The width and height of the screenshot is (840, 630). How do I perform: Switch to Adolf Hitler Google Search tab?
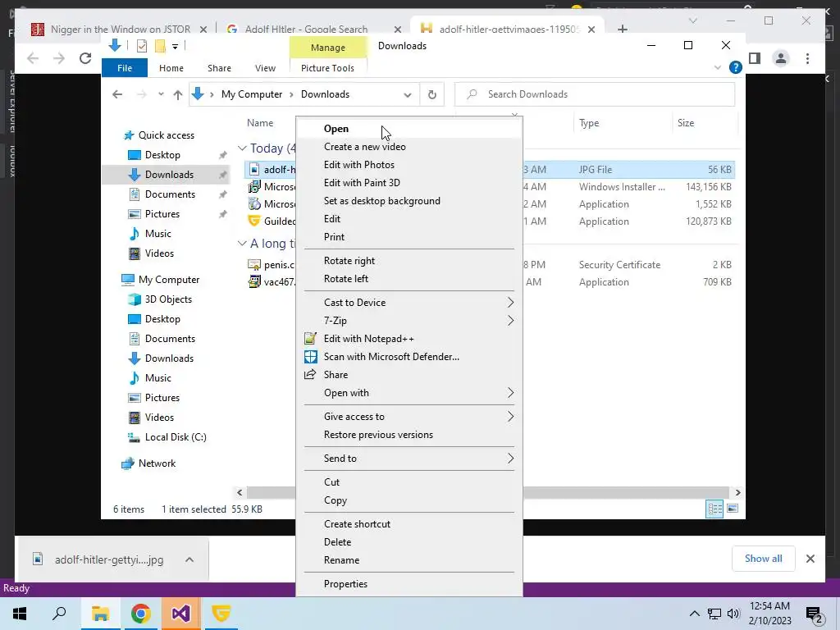(313, 29)
